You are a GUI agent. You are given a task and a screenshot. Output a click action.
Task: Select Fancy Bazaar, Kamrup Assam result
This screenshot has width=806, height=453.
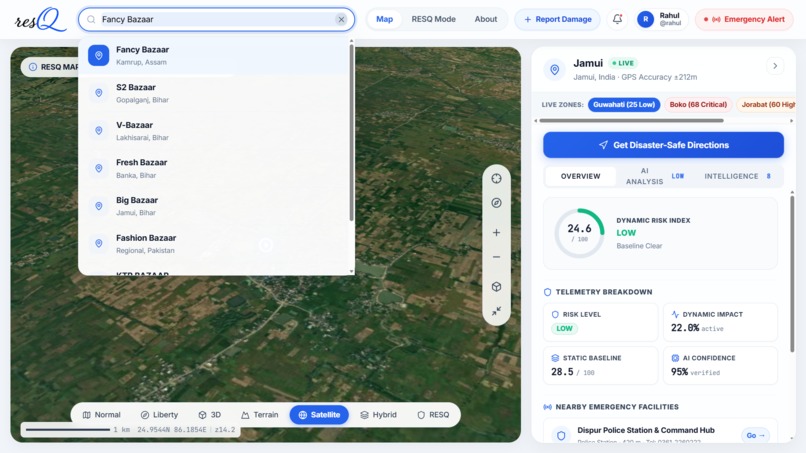(x=214, y=56)
